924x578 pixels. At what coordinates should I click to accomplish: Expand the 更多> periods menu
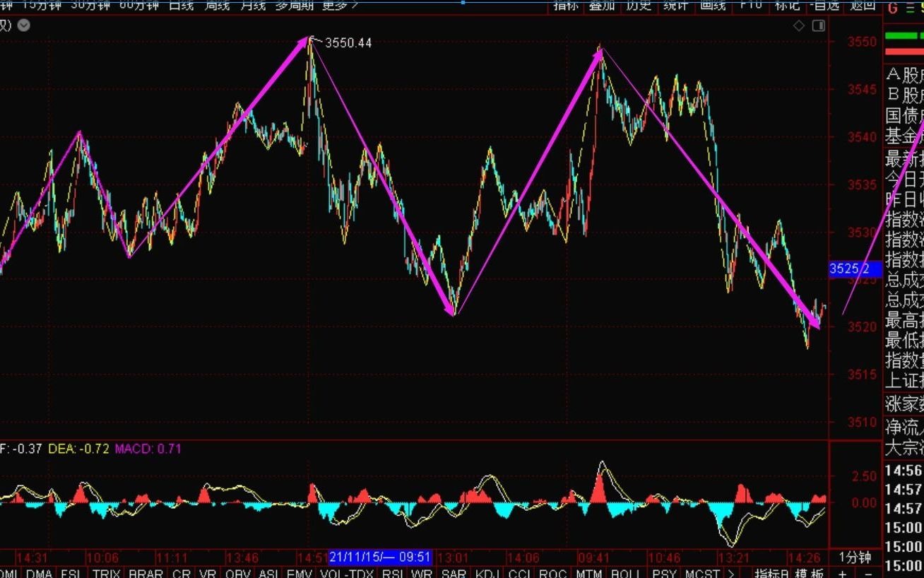(340, 5)
